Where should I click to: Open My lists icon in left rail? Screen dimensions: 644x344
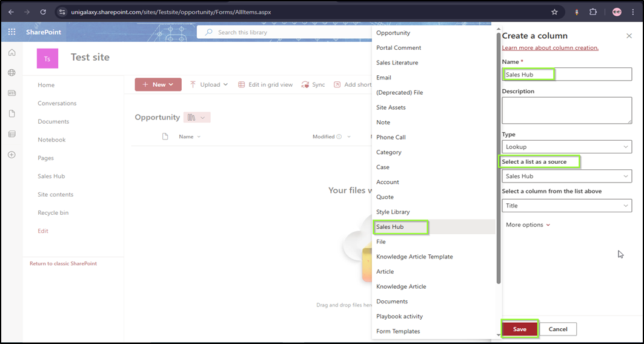coord(12,134)
